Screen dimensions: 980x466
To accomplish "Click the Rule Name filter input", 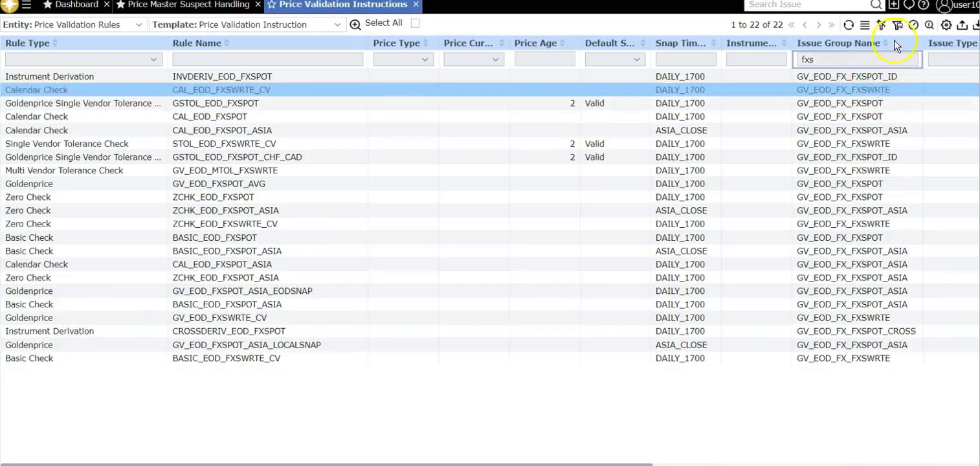I will tap(267, 60).
